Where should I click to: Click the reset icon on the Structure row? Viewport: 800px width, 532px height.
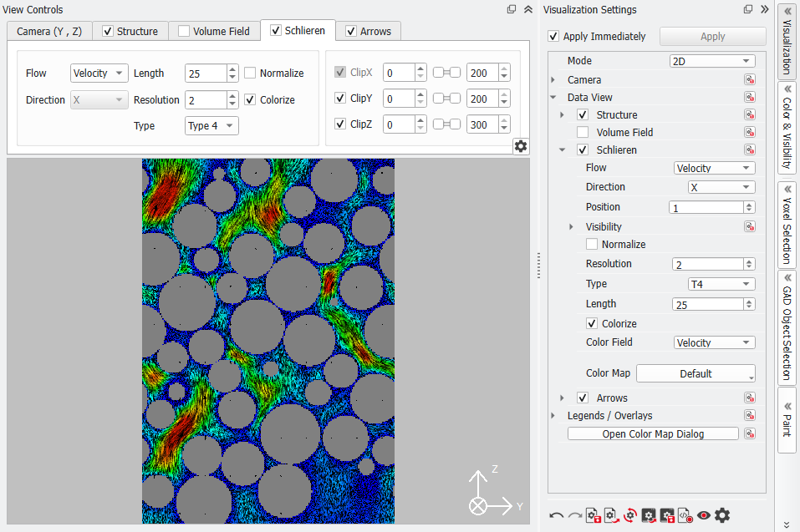[750, 114]
